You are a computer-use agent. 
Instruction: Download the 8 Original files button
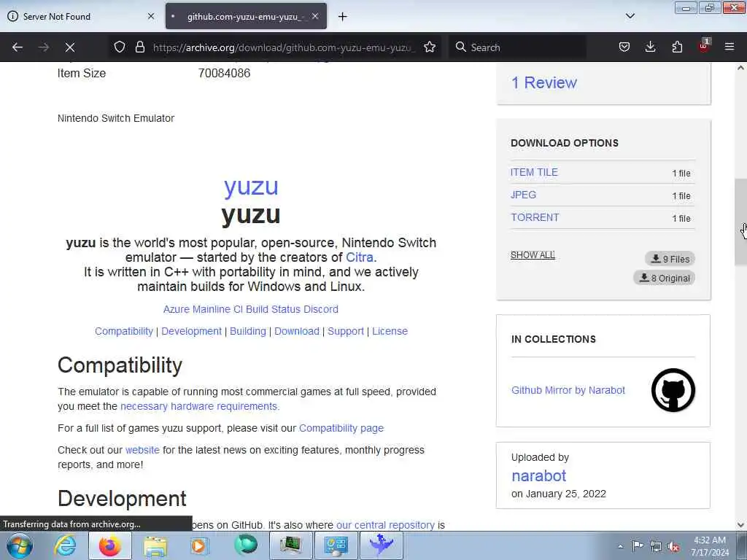[x=664, y=278]
